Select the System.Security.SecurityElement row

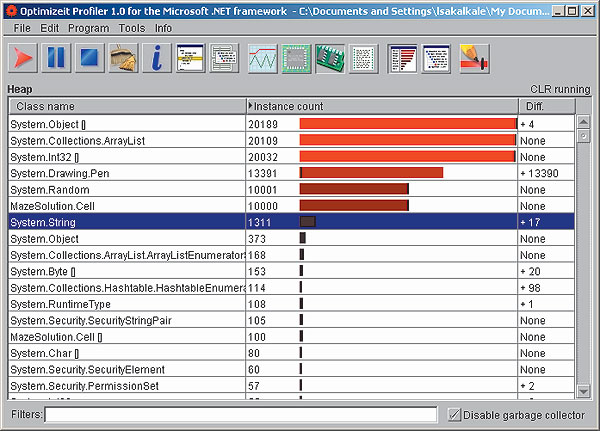pos(291,369)
